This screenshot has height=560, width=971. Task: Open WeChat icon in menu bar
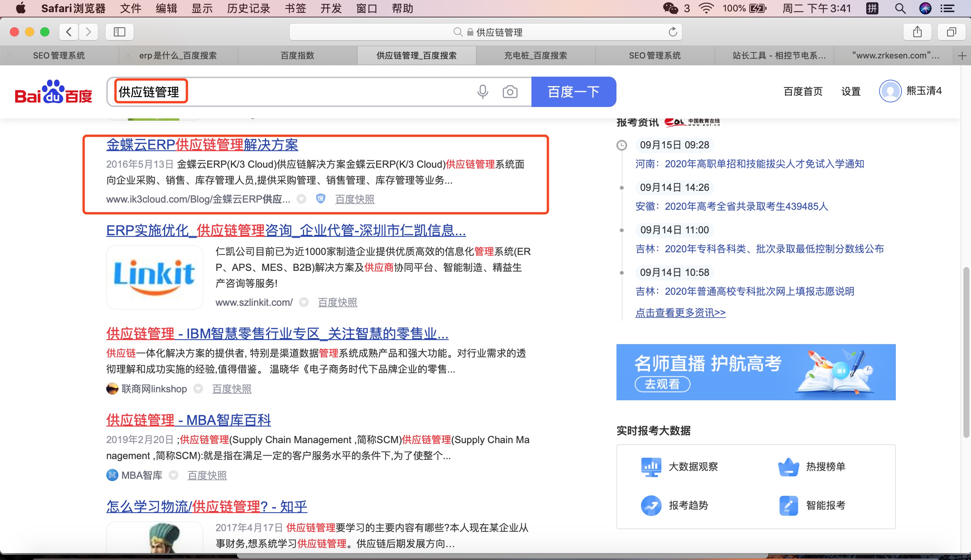(670, 8)
